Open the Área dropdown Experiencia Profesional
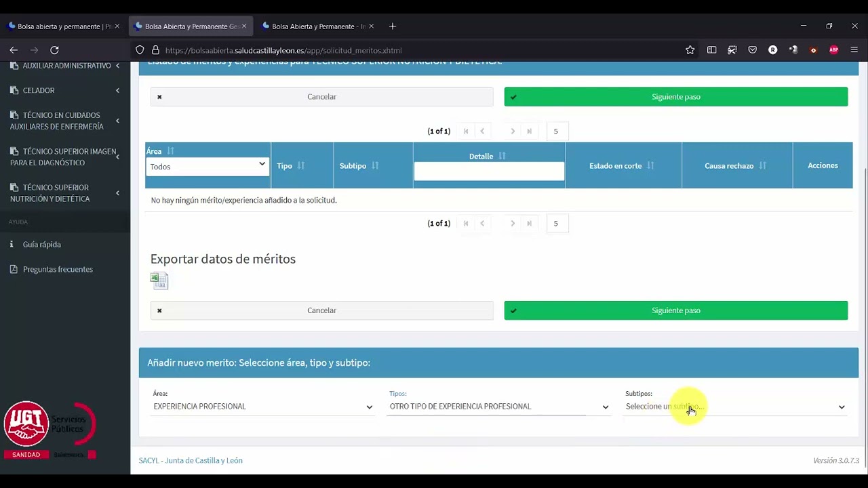Image resolution: width=868 pixels, height=488 pixels. 262,407
